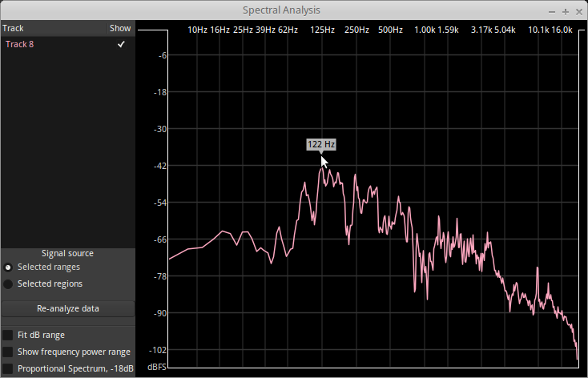Image resolution: width=588 pixels, height=378 pixels.
Task: Click the -102 dB axis label
Action: (x=158, y=350)
